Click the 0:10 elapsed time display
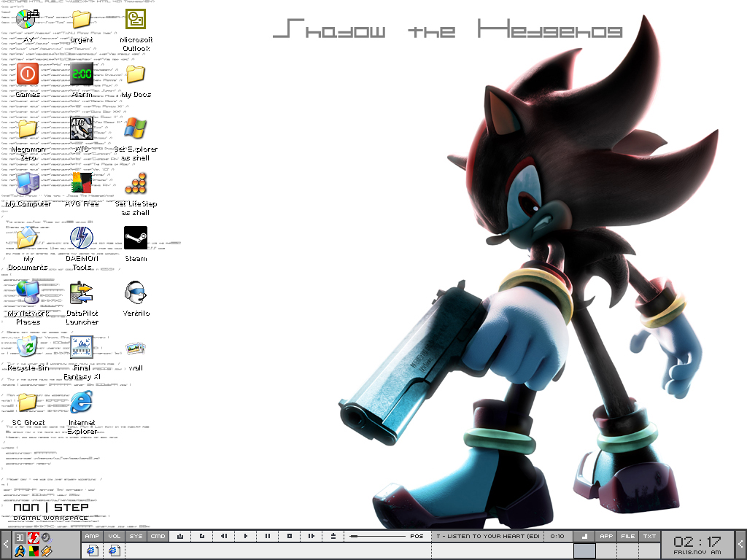The image size is (747, 560). [557, 536]
